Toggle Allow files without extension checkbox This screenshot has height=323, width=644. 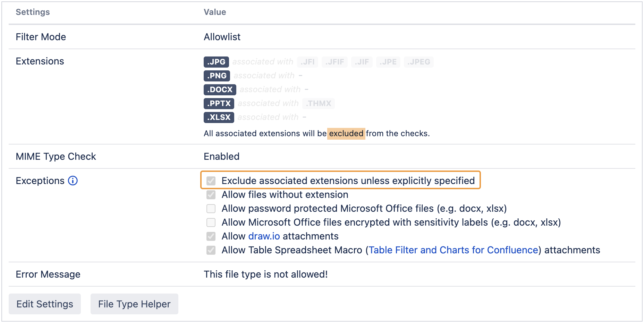coord(211,194)
